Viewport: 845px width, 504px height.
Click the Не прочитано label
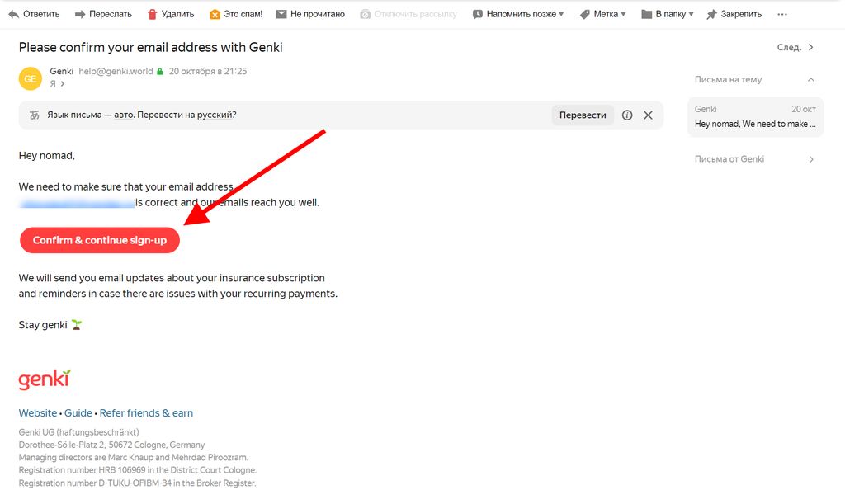tap(318, 14)
